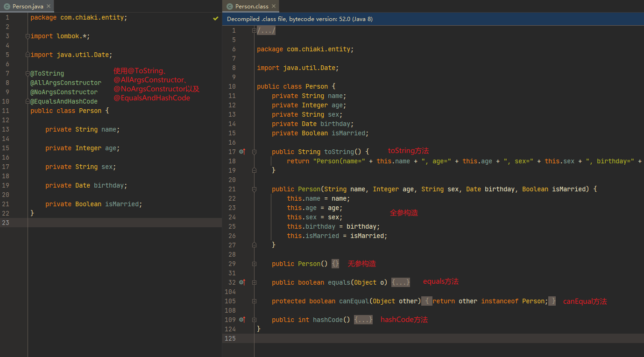This screenshot has width=644, height=357.
Task: Expand the folded {...} body of equals
Action: tap(400, 282)
